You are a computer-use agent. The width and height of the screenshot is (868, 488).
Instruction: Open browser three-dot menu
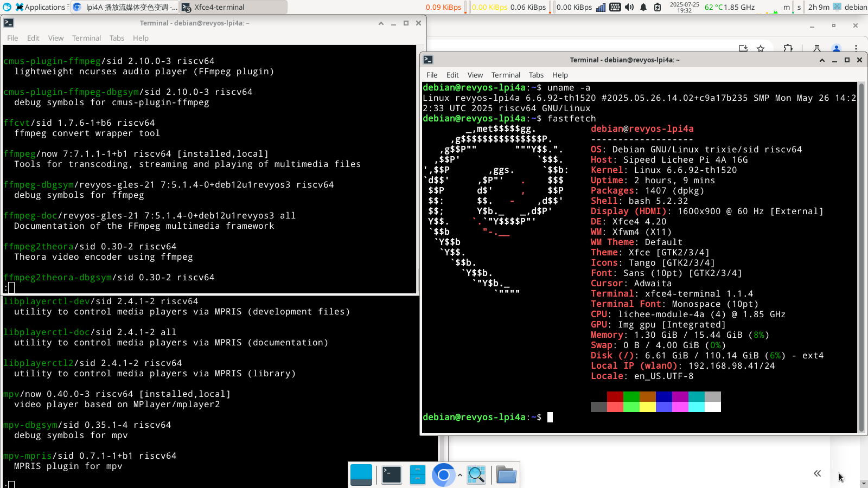pos(856,48)
